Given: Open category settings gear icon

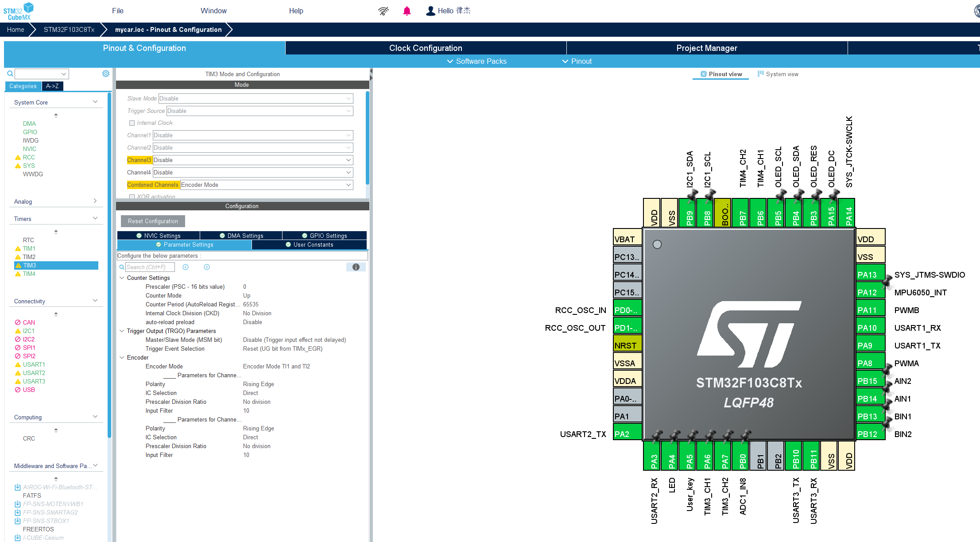Looking at the screenshot, I should [x=106, y=74].
